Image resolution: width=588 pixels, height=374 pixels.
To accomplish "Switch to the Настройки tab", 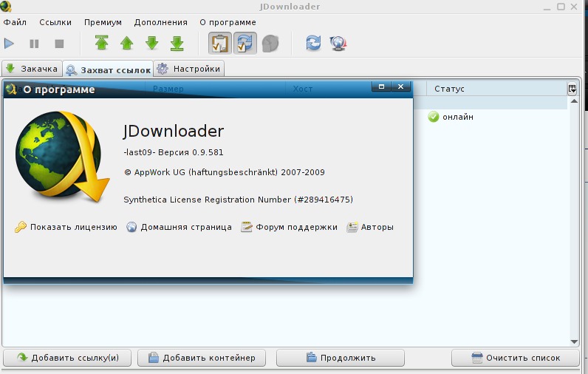I will point(189,69).
